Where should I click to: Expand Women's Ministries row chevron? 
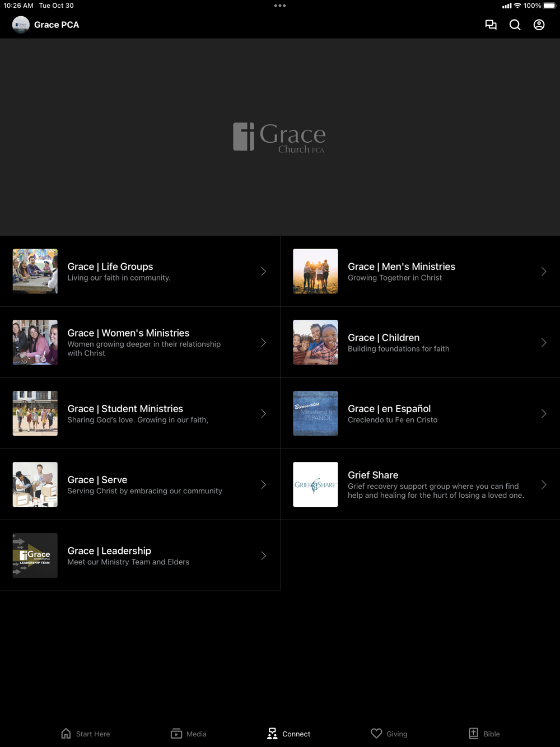tap(263, 343)
